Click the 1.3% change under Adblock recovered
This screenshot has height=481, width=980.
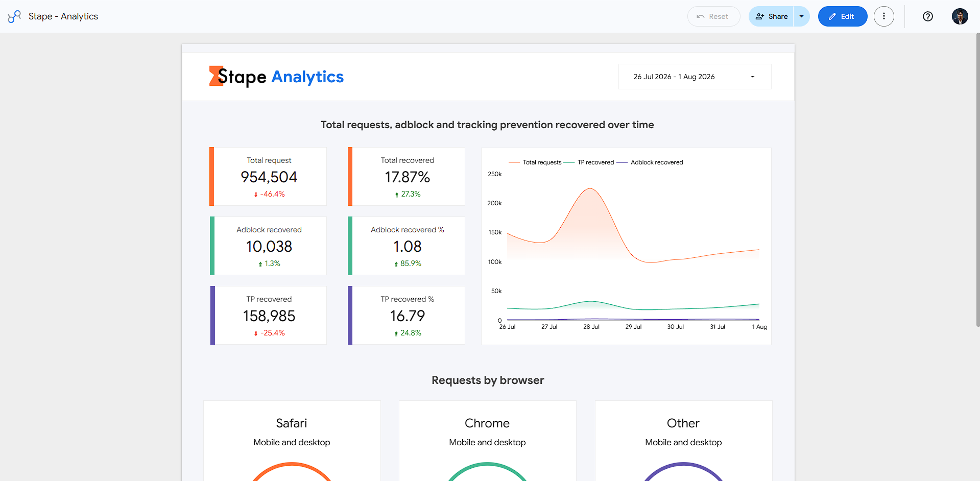pos(269,263)
